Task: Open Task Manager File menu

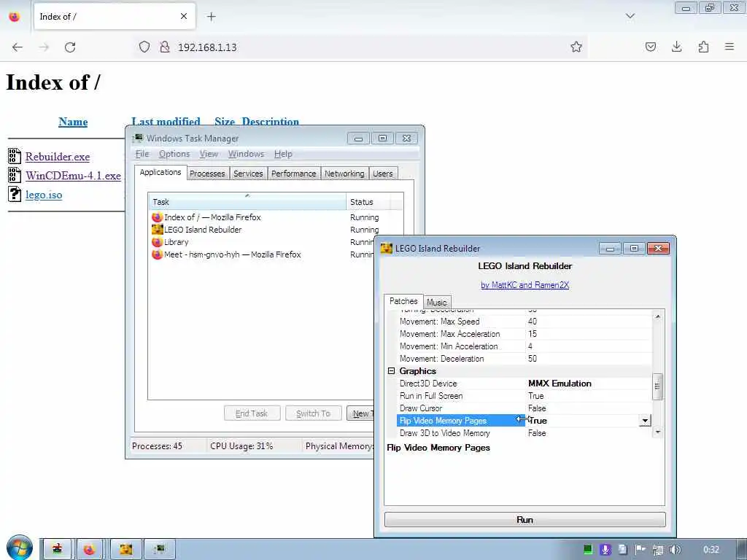Action: coord(142,154)
